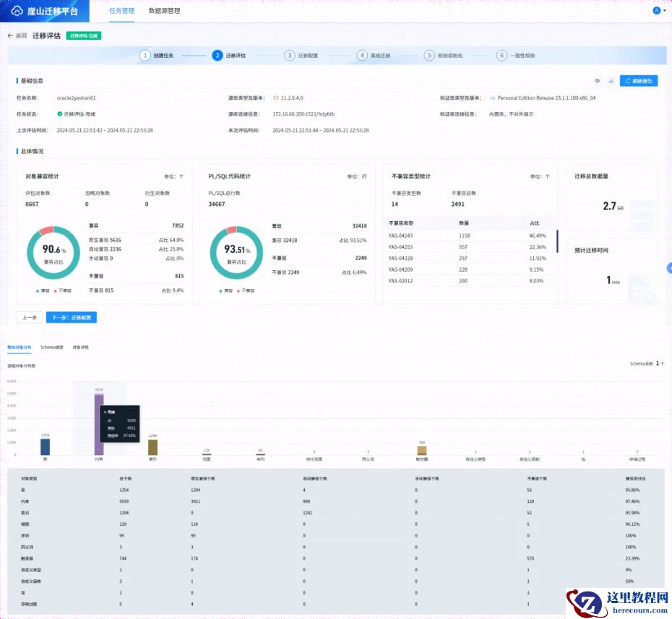Toggle the 不兼容 legend in object compatibility chart

(64, 290)
